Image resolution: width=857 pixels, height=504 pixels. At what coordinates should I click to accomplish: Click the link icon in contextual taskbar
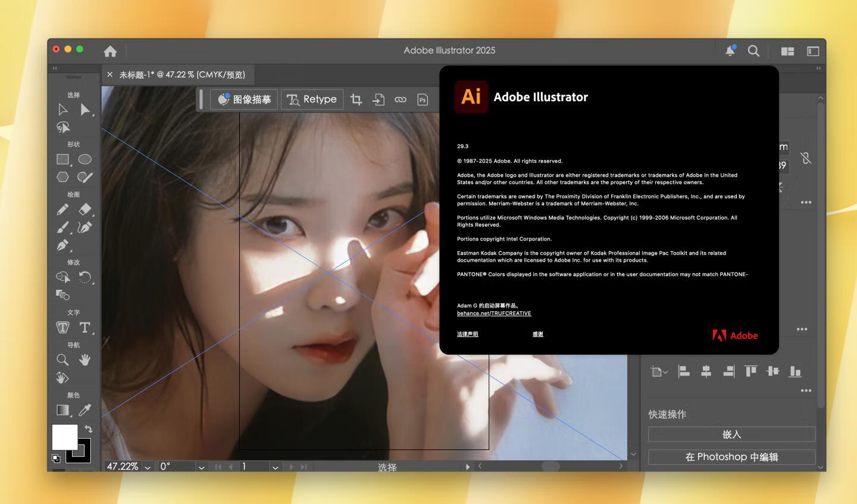point(401,99)
